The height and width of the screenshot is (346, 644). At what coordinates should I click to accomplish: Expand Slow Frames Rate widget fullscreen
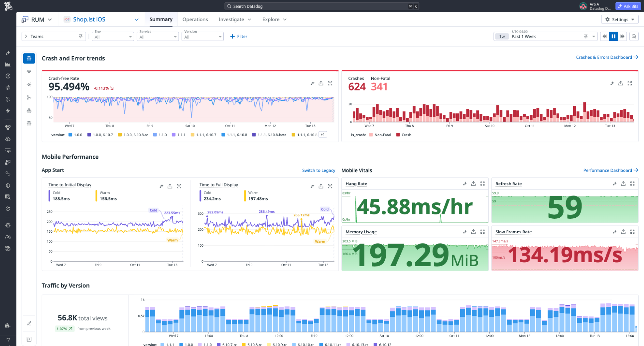[x=632, y=232]
